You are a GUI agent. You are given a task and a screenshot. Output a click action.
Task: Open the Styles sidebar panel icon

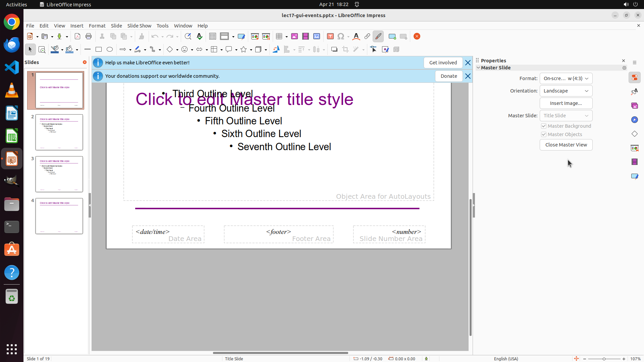tap(634, 92)
